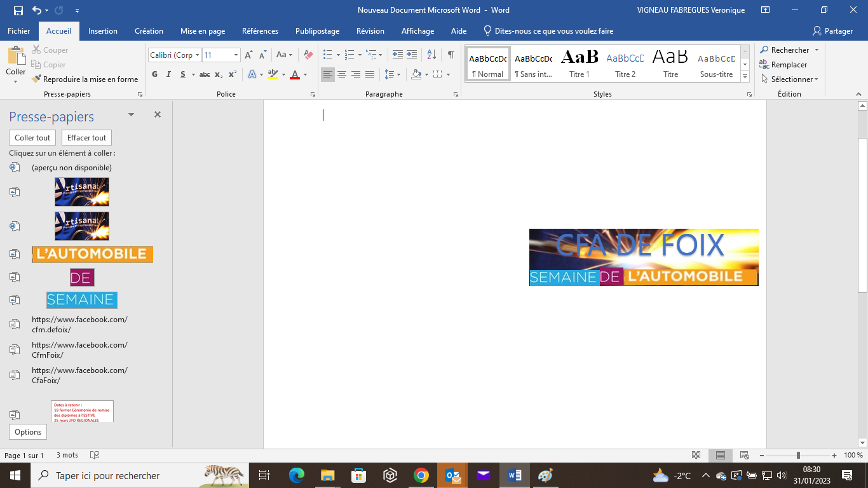868x488 pixels.
Task: Align the text to the left
Action: click(328, 74)
